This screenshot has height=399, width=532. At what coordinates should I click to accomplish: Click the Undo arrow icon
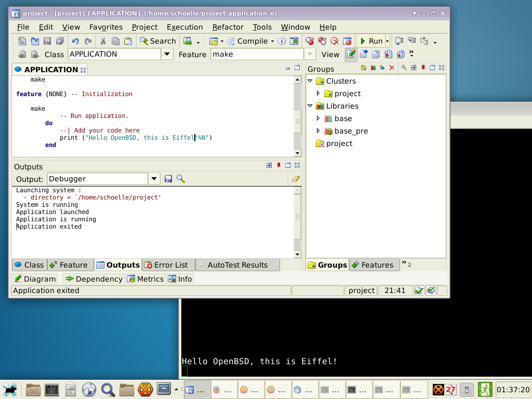point(75,41)
